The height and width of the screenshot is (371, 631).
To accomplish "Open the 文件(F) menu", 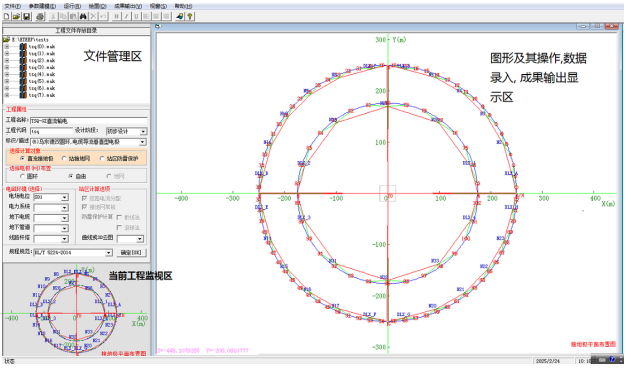I will pos(12,6).
